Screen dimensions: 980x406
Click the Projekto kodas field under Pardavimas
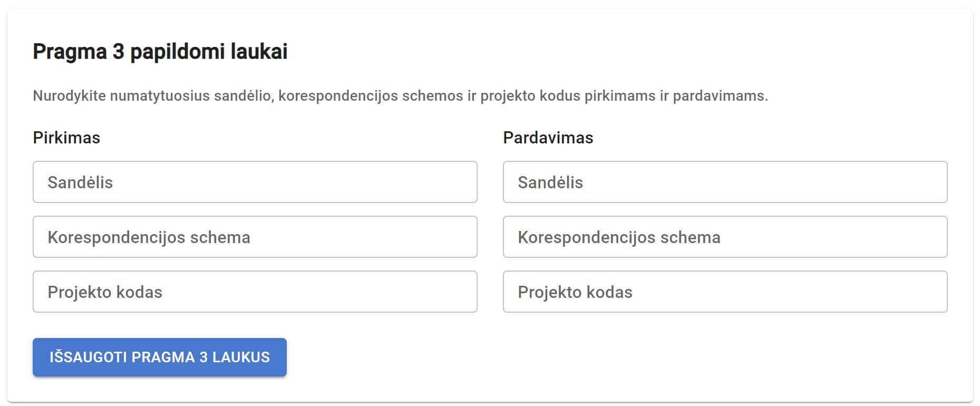pos(725,292)
